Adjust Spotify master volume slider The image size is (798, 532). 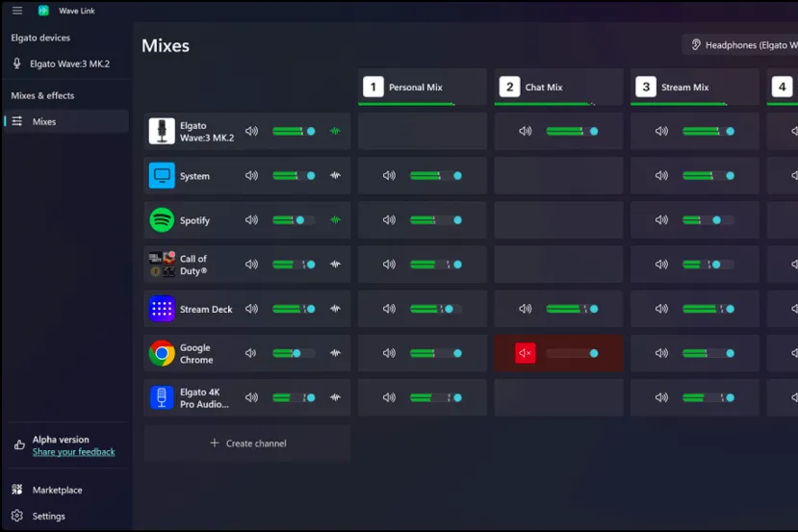point(294,220)
